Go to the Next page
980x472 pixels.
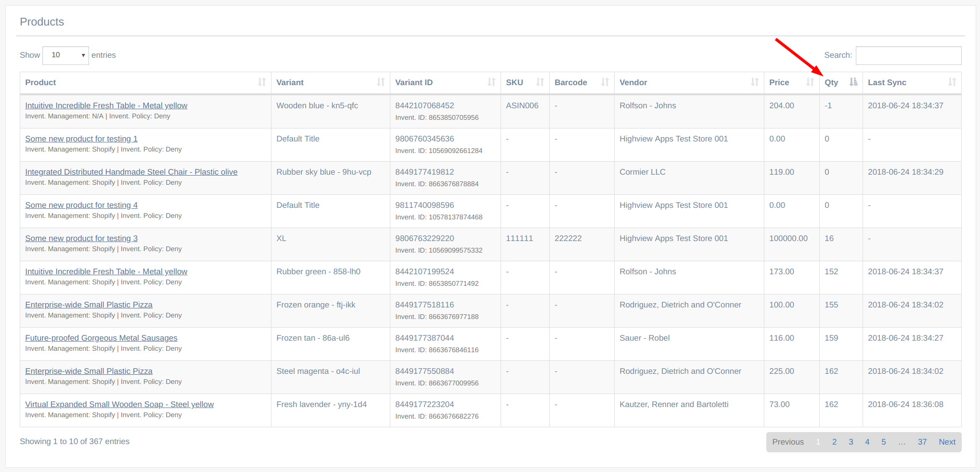947,442
